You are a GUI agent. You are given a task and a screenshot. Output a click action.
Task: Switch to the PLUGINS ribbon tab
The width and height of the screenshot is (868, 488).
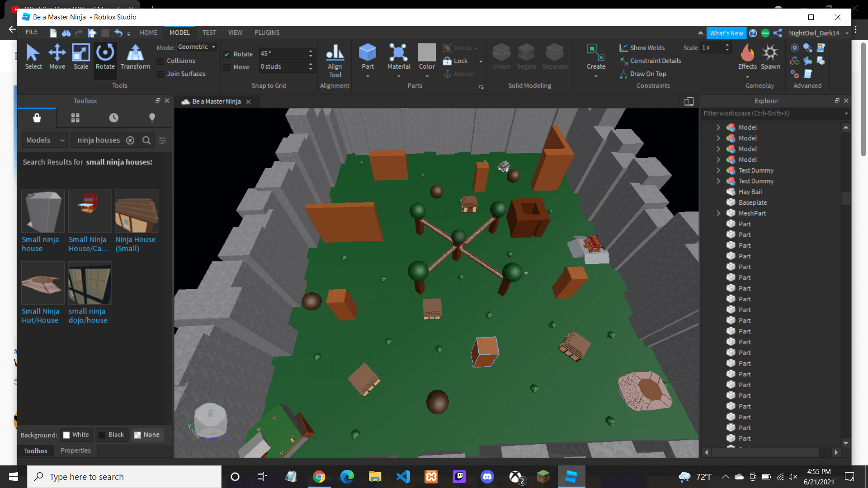pos(267,33)
